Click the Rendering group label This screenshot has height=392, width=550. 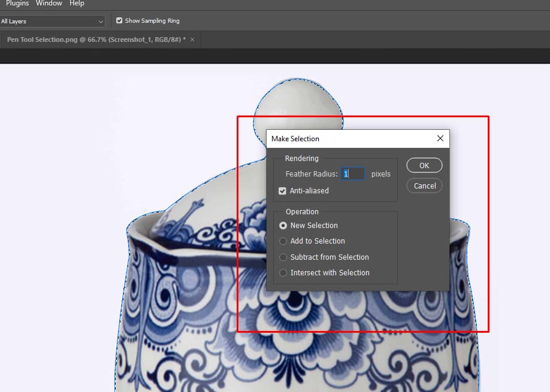coord(301,159)
